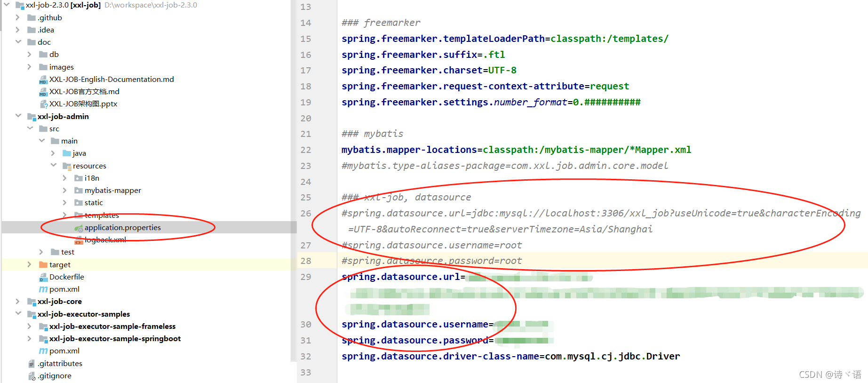Click the XXL-JOB官方文档.md markdown file icon
Viewport: 868px width, 383px height.
pos(43,92)
